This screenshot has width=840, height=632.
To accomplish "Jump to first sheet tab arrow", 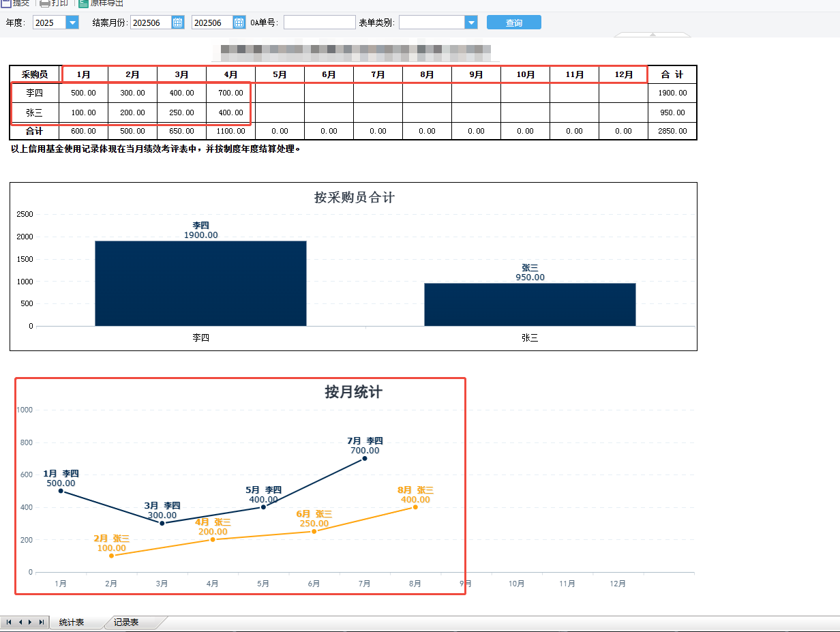I will pyautogui.click(x=9, y=622).
